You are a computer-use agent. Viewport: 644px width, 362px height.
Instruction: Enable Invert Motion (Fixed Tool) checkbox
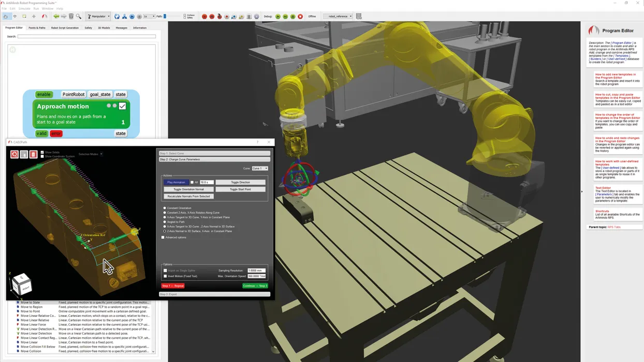[166, 276]
